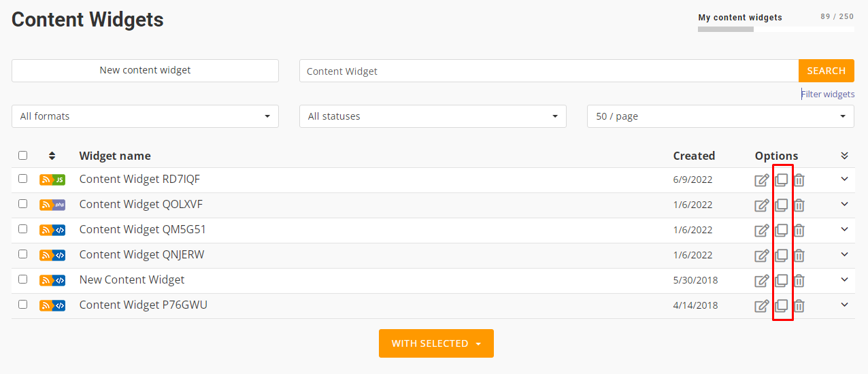Open the All statuses dropdown
This screenshot has height=374, width=868.
433,116
